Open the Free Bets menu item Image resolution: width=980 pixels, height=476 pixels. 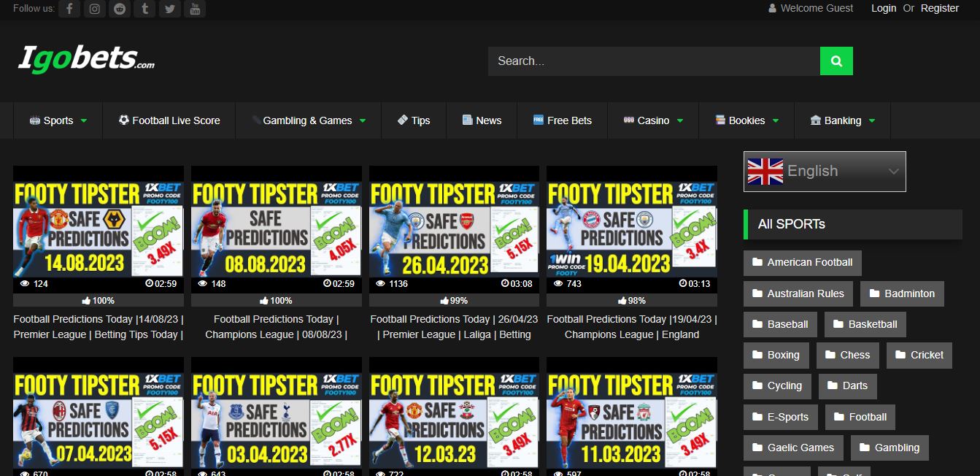pyautogui.click(x=562, y=120)
